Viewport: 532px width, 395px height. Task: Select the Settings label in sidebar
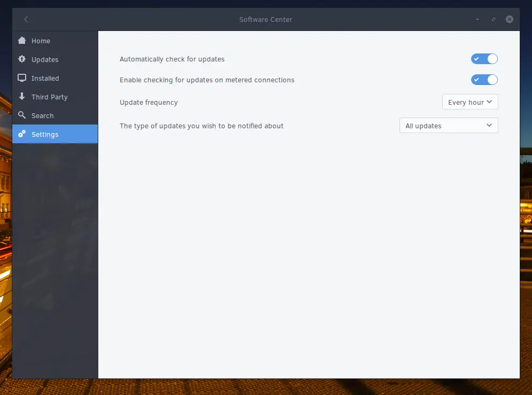45,135
